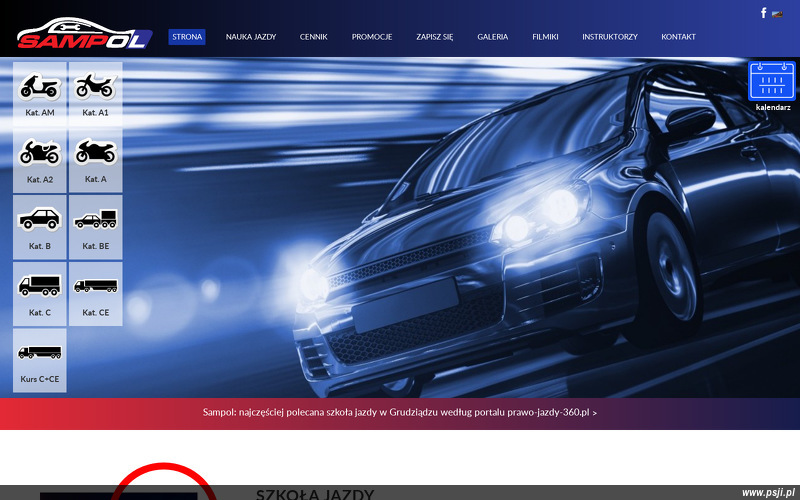Open the Kat. A1 motorcycle category

[95, 94]
